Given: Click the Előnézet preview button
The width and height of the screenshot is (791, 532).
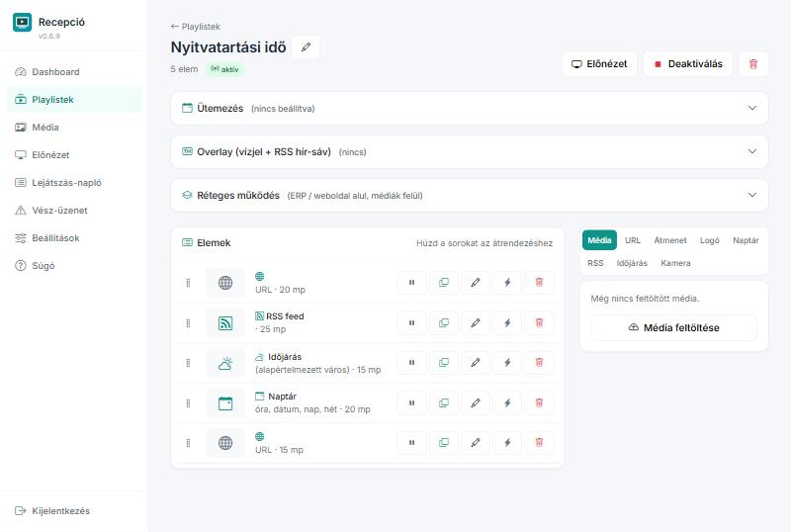Looking at the screenshot, I should coord(599,64).
